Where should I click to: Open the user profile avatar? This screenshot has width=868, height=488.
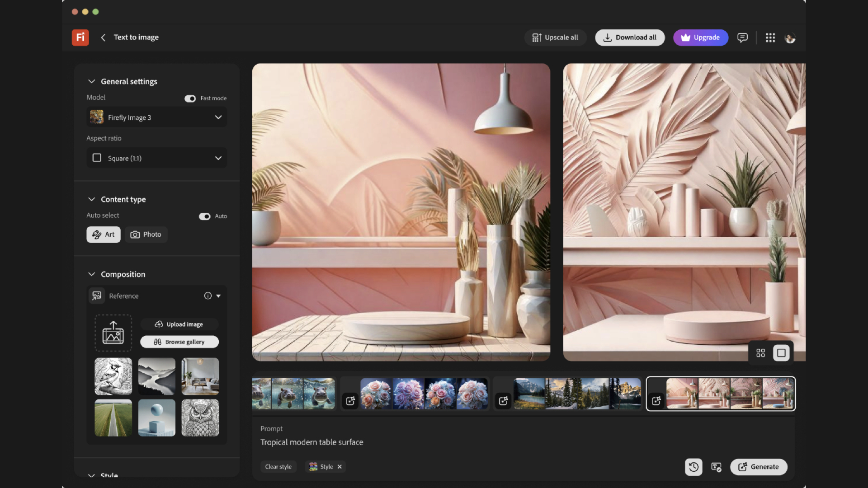click(x=790, y=38)
